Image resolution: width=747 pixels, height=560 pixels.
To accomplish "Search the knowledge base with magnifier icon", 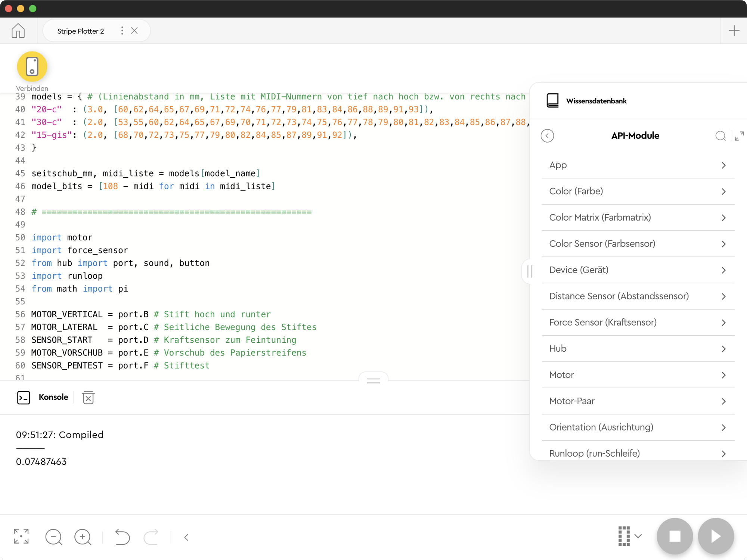I will pyautogui.click(x=720, y=136).
